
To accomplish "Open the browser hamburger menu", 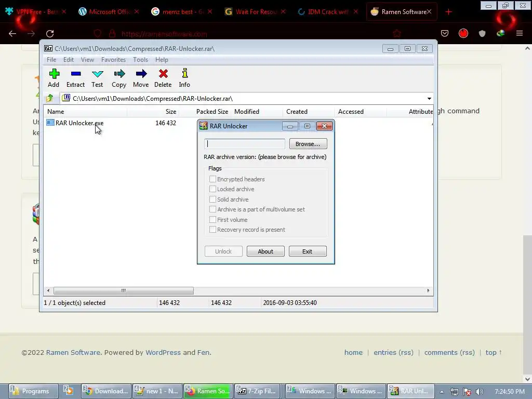I will coord(519,33).
